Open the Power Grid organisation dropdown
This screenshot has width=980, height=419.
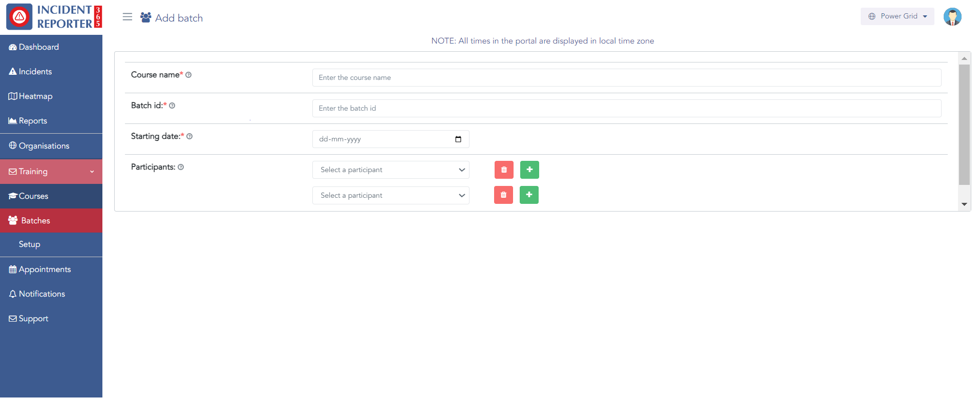[x=898, y=16]
